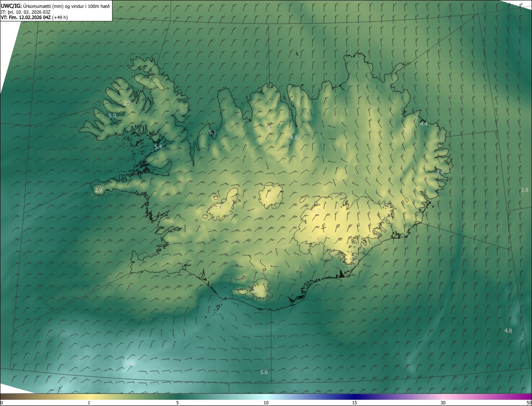
Task: Click the 50 tick on the color scale
Action: [x=529, y=403]
